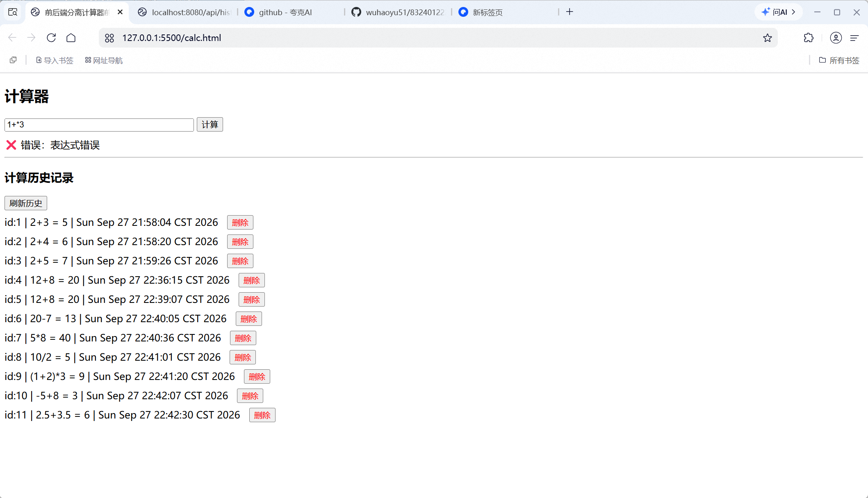
Task: Open the browser main menu icon
Action: (x=854, y=38)
